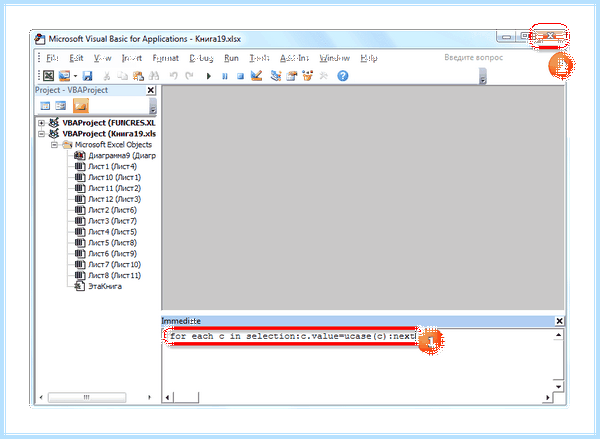The height and width of the screenshot is (439, 600).
Task: Click the Project panel horizontal scrollbar thumb
Action: click(87, 398)
